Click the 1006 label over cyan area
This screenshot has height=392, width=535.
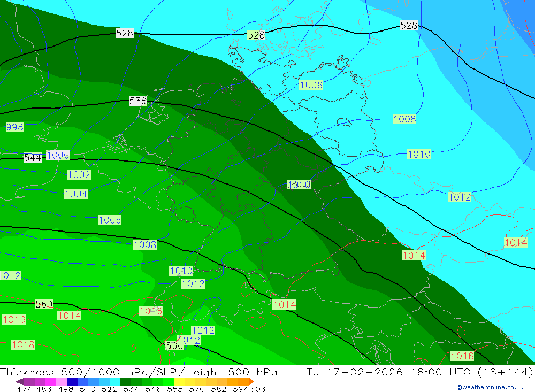(311, 85)
